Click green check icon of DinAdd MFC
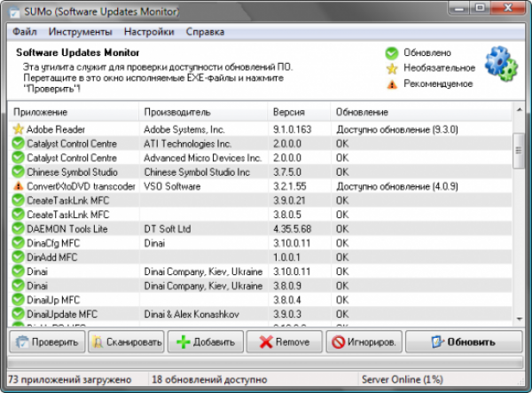 (18, 257)
